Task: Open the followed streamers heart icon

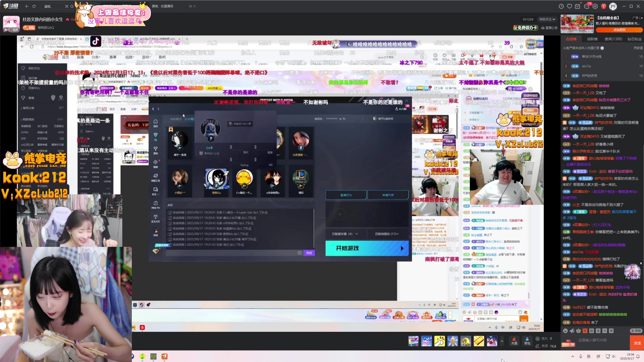Action: coord(570,6)
